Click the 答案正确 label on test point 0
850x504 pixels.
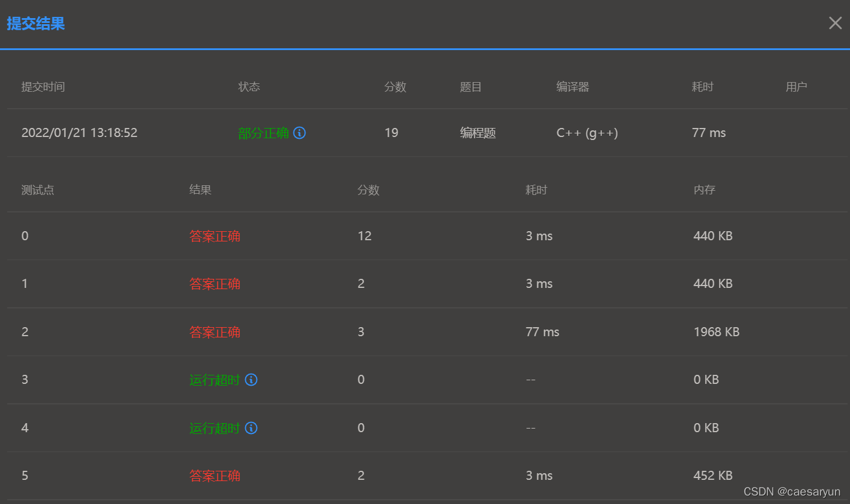point(215,235)
